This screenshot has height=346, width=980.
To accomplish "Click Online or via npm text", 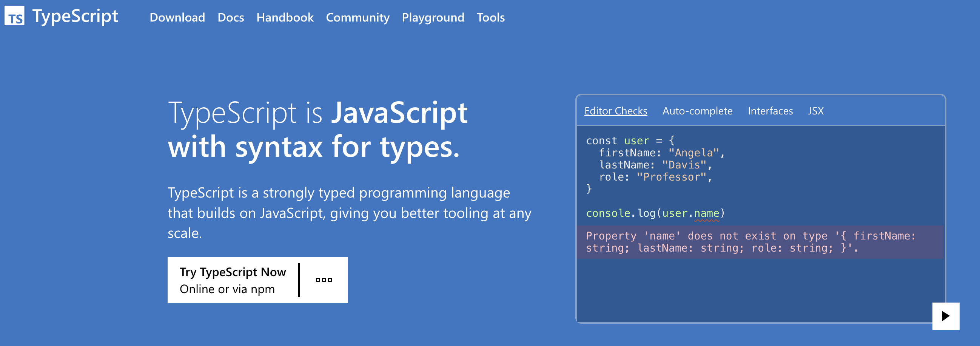I will 228,289.
